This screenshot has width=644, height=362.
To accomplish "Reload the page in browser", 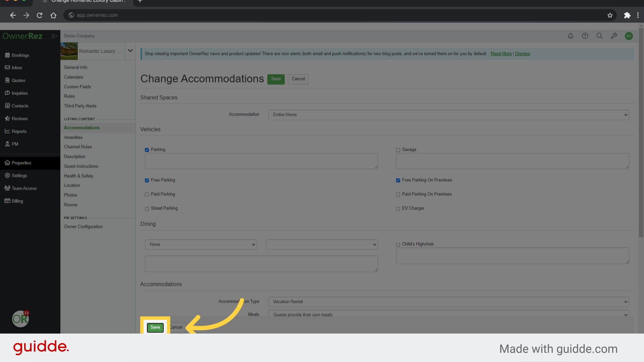I will (x=39, y=15).
